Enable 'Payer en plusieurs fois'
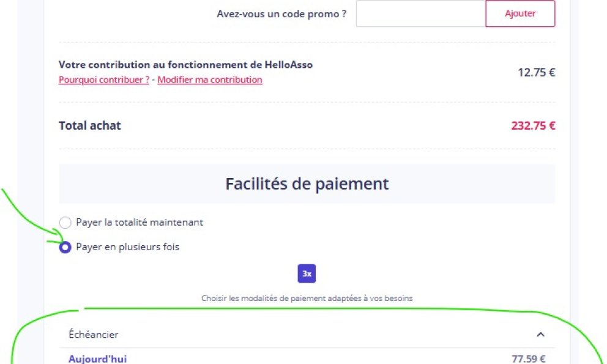607x364 pixels. pyautogui.click(x=65, y=247)
